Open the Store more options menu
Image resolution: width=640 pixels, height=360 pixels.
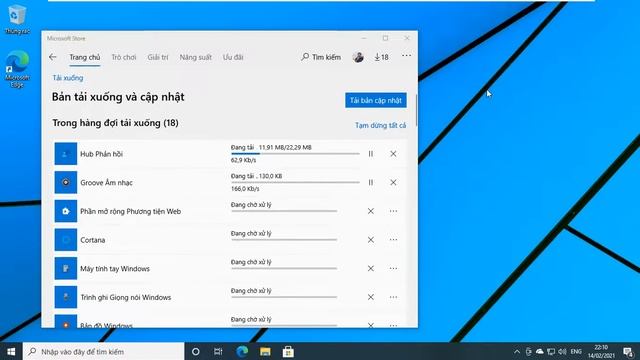point(406,56)
